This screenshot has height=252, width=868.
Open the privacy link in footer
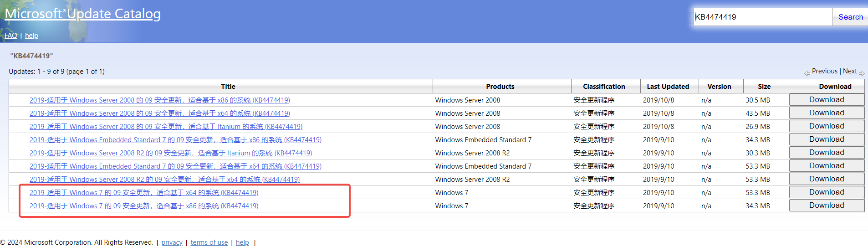click(172, 242)
